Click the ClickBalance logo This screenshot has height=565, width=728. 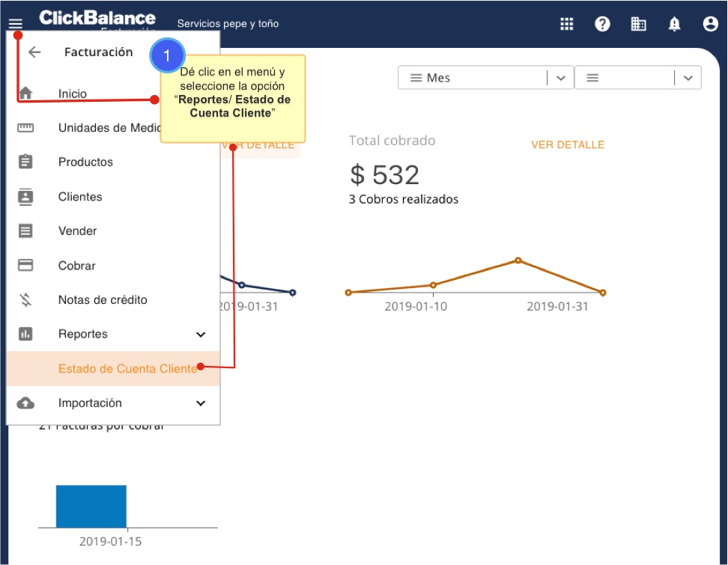click(97, 18)
